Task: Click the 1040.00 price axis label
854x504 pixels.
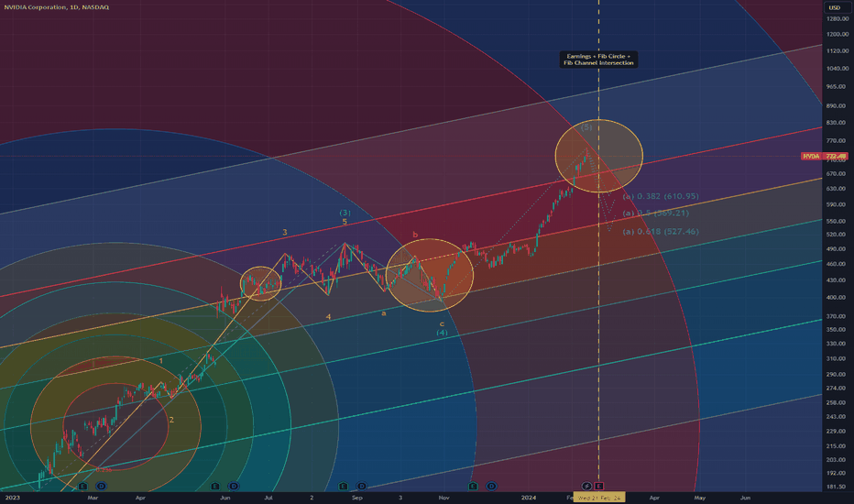Action: point(838,69)
